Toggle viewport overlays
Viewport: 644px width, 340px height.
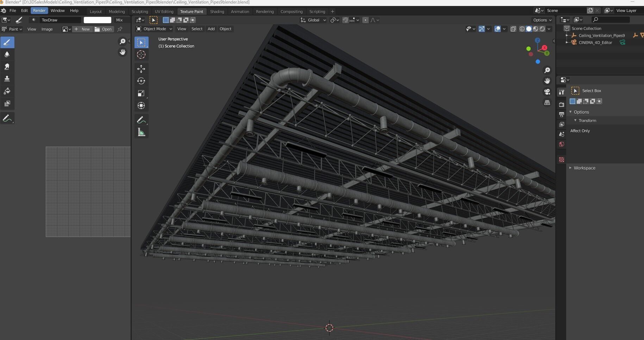tap(498, 29)
